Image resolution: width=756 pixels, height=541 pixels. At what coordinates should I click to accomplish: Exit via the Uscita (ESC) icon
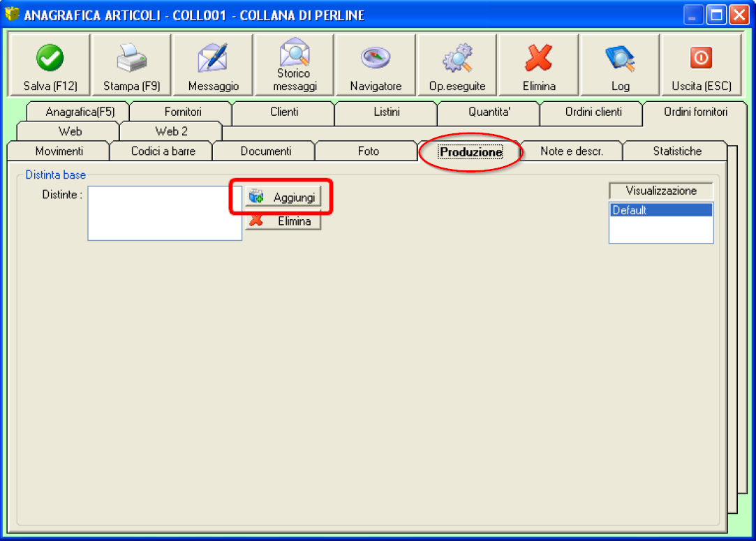pyautogui.click(x=701, y=59)
